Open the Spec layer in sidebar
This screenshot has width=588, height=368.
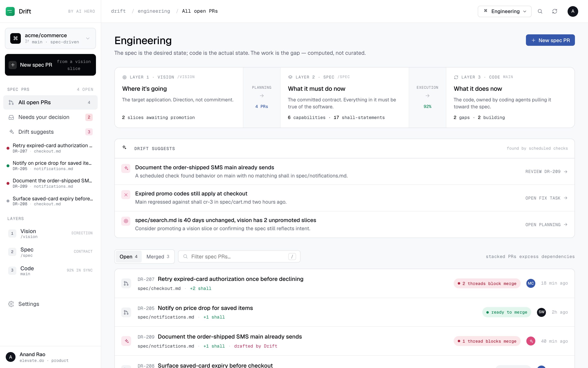[x=50, y=252]
